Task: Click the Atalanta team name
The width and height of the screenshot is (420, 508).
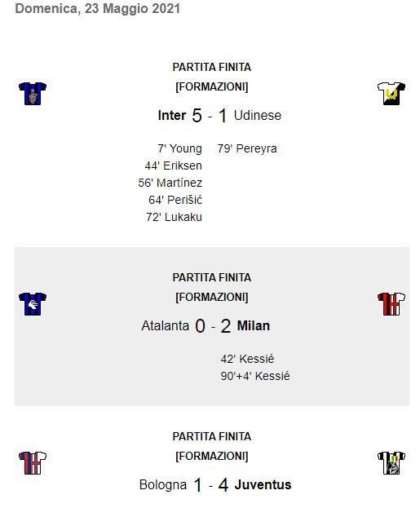Action: (166, 325)
